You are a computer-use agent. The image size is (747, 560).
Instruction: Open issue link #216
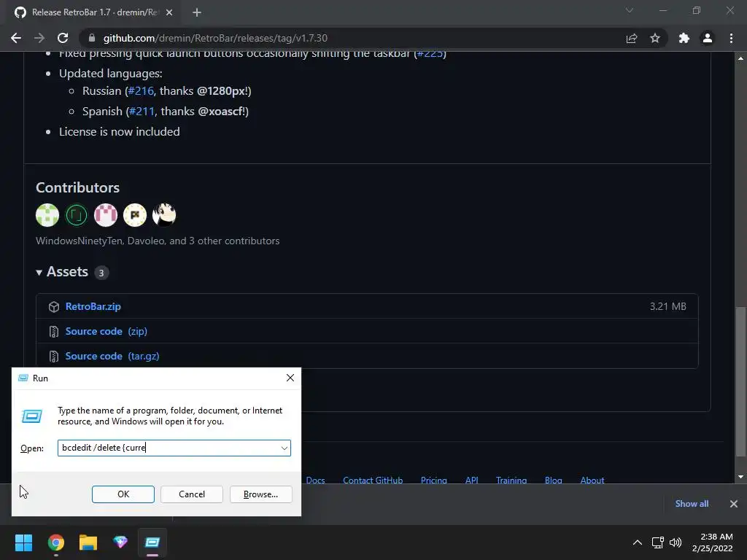141,91
